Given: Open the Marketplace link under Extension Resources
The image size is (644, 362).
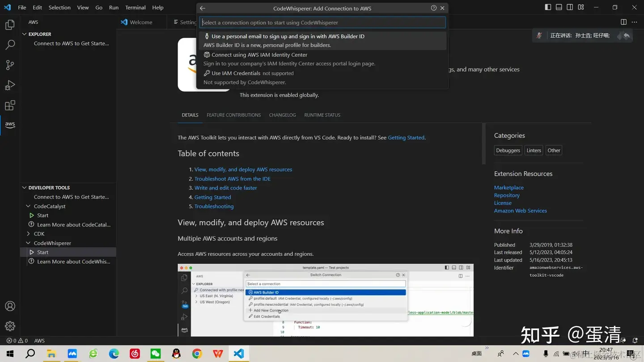Looking at the screenshot, I should (508, 188).
